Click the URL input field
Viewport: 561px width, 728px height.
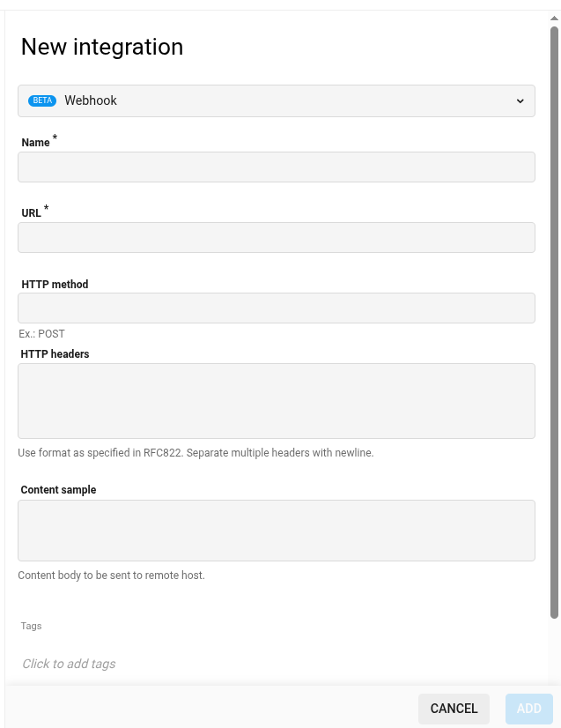(276, 237)
